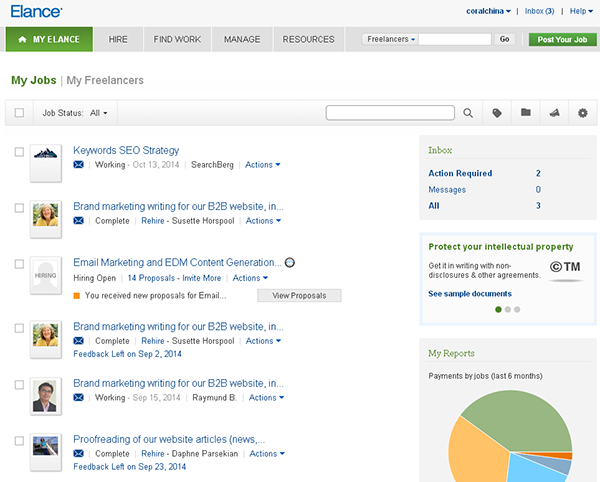The height and width of the screenshot is (482, 600).
Task: Open the Inbox (3) link in header
Action: 539,11
